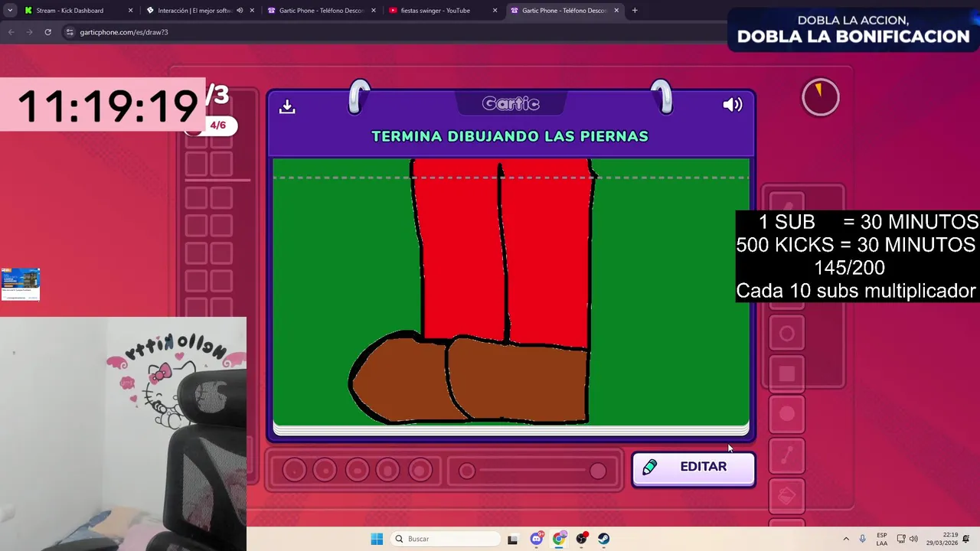
Task: Click the opacity slider's large end handle
Action: 598,471
